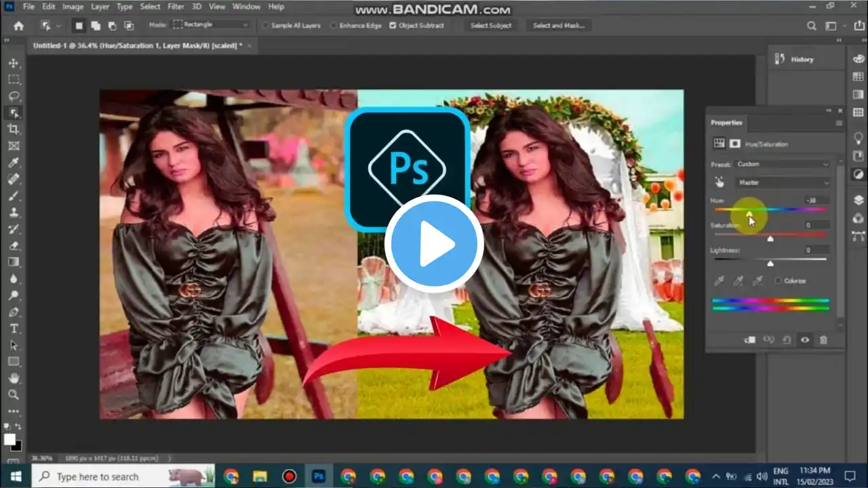Select the Spot Healing Brush tool
The height and width of the screenshot is (488, 868).
[x=14, y=179]
